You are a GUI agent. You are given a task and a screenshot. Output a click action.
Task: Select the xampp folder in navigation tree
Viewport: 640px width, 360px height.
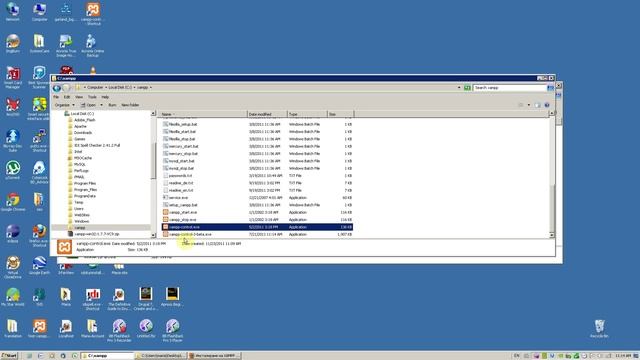pos(80,227)
